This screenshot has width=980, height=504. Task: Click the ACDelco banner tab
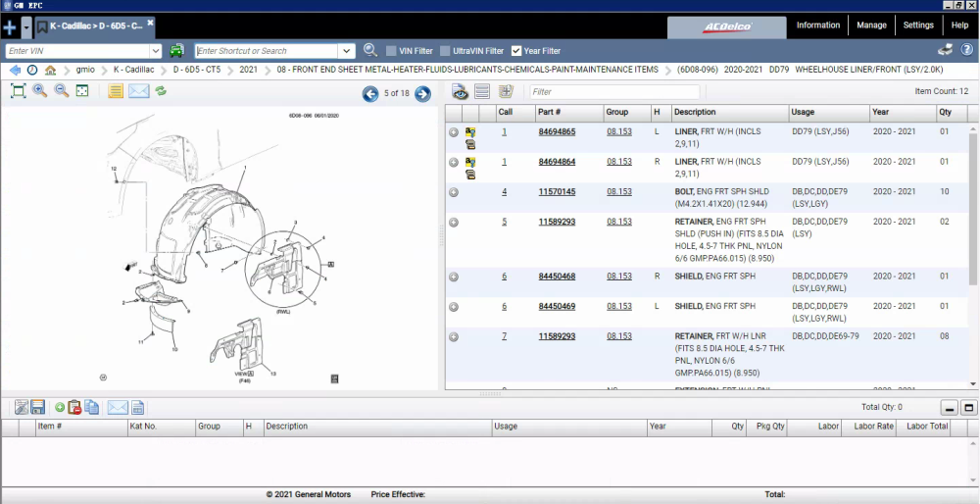point(727,26)
